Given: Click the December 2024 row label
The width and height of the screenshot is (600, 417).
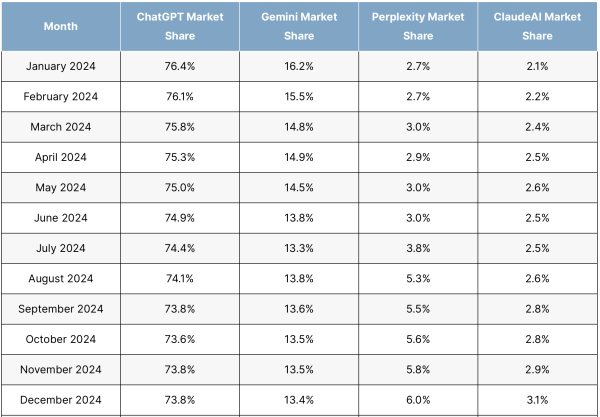Looking at the screenshot, I should click(x=61, y=401).
